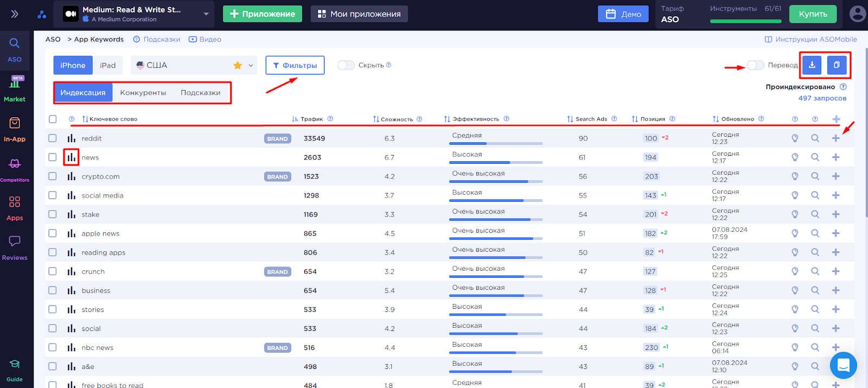
Task: Open the Market section in sidebar
Action: tap(15, 89)
